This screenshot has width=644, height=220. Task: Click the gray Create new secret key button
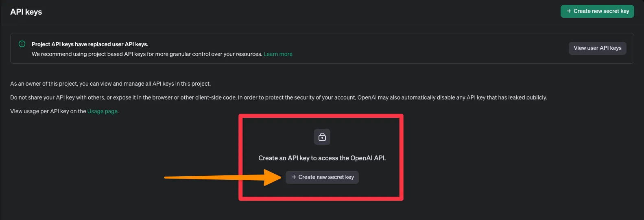[322, 177]
